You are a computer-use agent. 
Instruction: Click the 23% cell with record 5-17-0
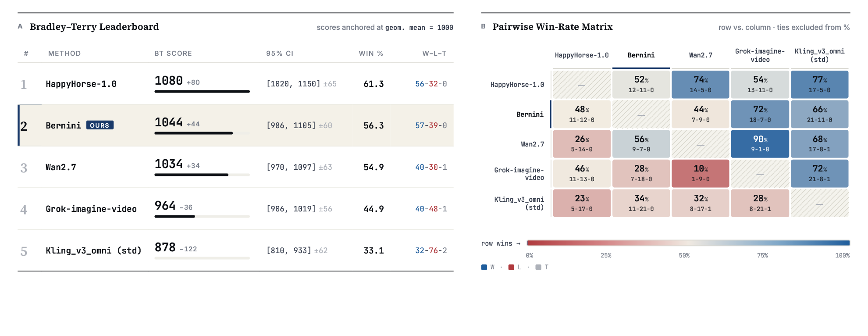point(582,203)
